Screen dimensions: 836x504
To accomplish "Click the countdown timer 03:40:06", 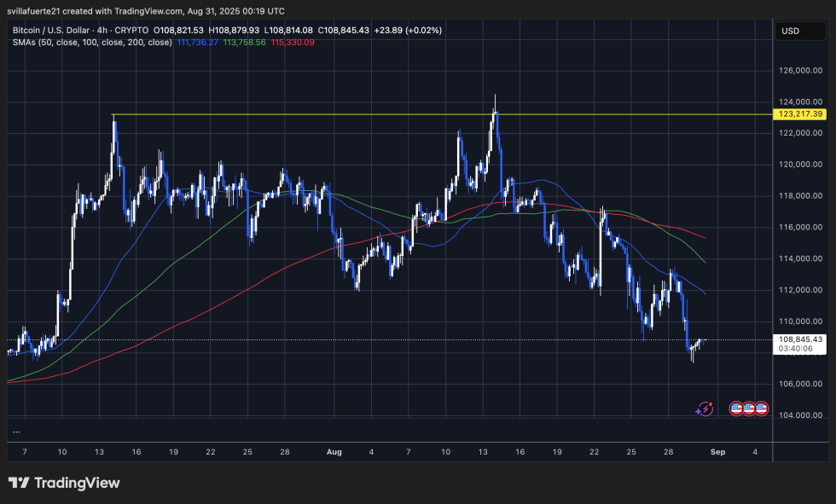I will 797,347.
